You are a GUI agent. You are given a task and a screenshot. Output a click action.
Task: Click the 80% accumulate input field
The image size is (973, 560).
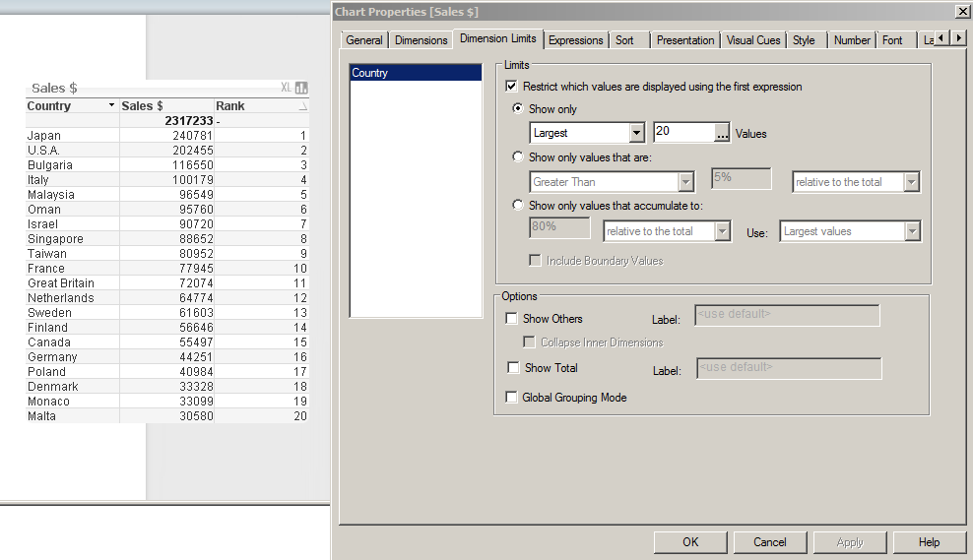point(559,227)
